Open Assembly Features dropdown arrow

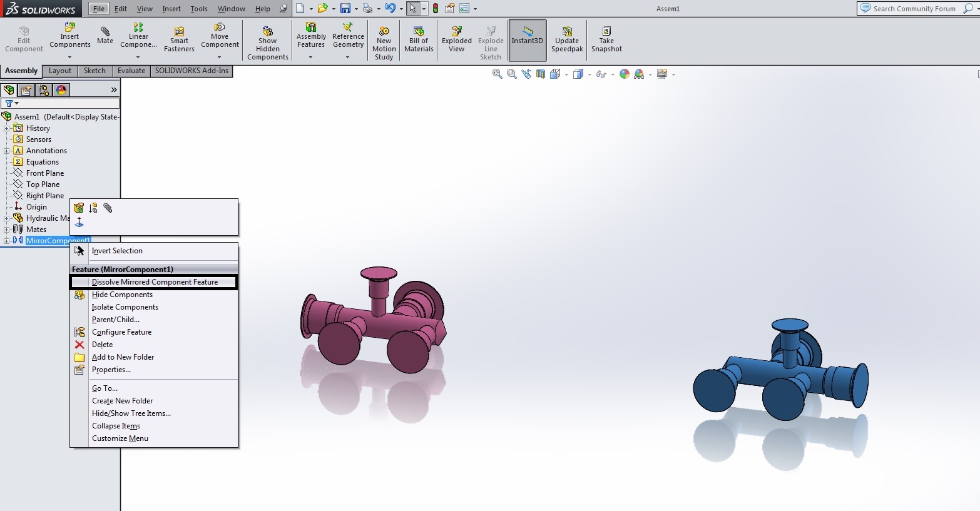click(x=311, y=58)
